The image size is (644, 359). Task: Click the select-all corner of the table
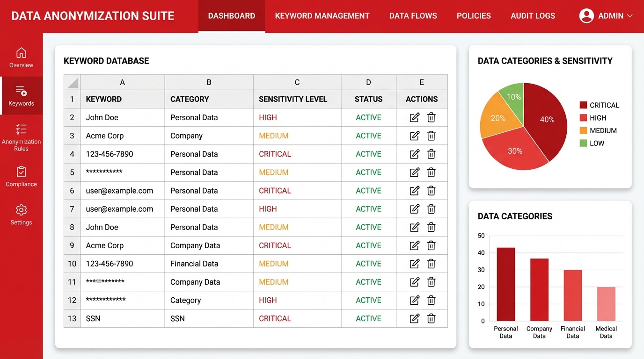(73, 83)
